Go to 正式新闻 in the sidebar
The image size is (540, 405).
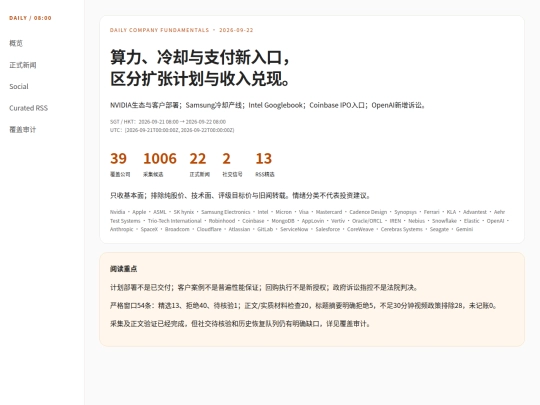coord(23,65)
